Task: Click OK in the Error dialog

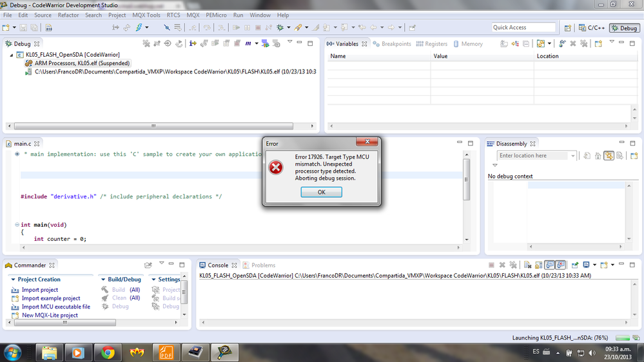Action: click(321, 192)
